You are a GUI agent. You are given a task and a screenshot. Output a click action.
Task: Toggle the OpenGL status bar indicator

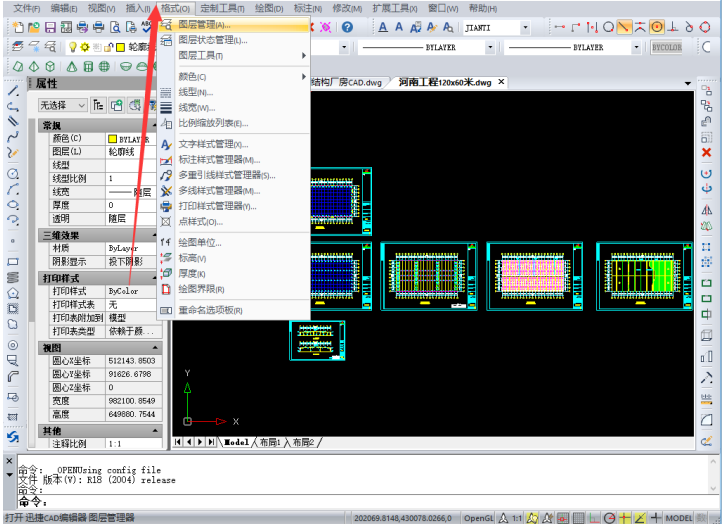pyautogui.click(x=479, y=518)
